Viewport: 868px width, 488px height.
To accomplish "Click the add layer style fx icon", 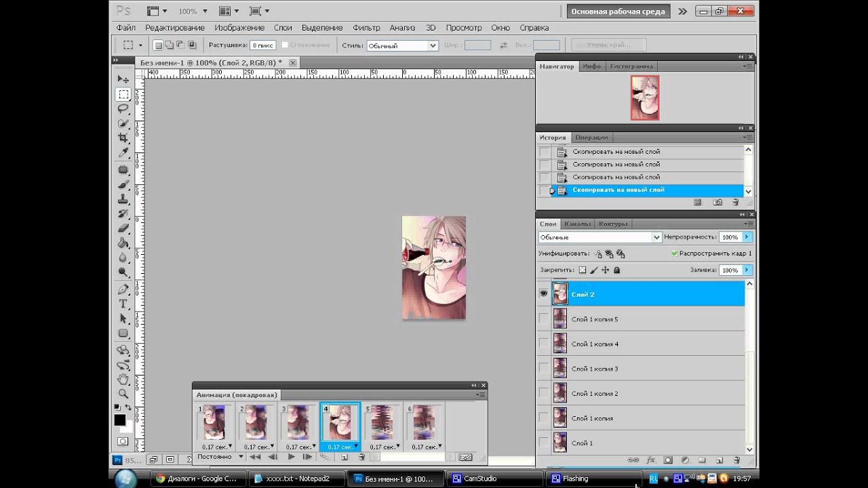I will pyautogui.click(x=651, y=460).
